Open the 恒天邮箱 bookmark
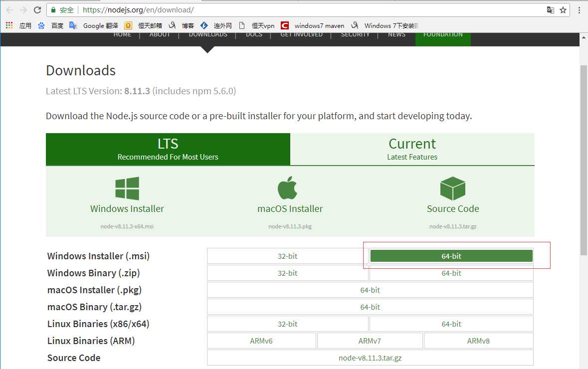The height and width of the screenshot is (369, 588). click(143, 25)
